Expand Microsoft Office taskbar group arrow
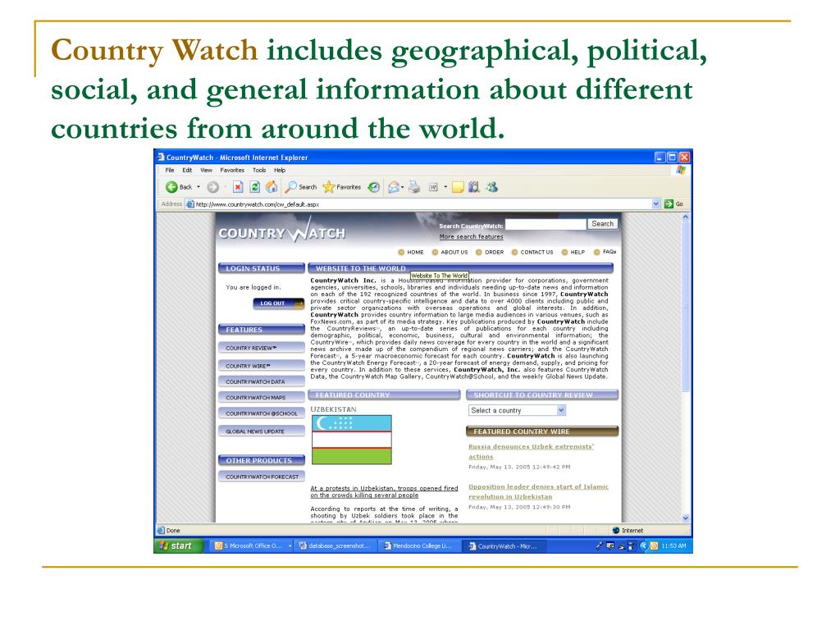840x630 pixels. tap(290, 546)
